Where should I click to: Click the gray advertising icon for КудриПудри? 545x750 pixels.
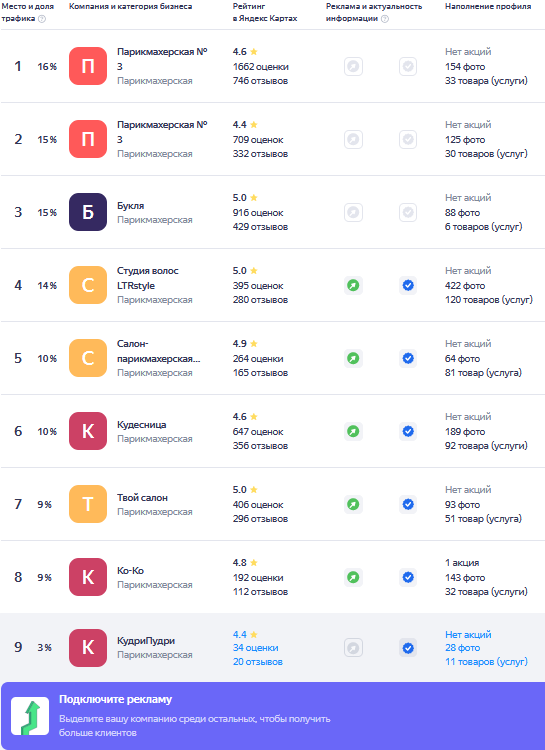353,648
